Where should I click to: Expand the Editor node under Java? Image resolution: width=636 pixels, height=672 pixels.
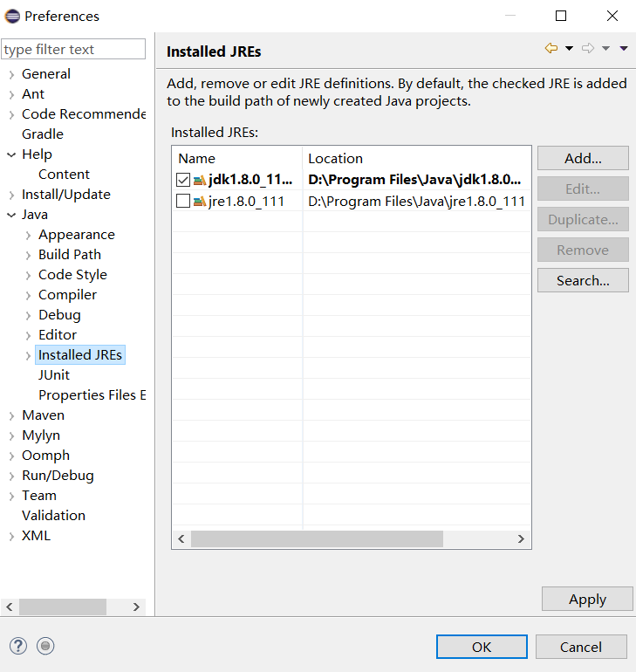[x=28, y=336]
